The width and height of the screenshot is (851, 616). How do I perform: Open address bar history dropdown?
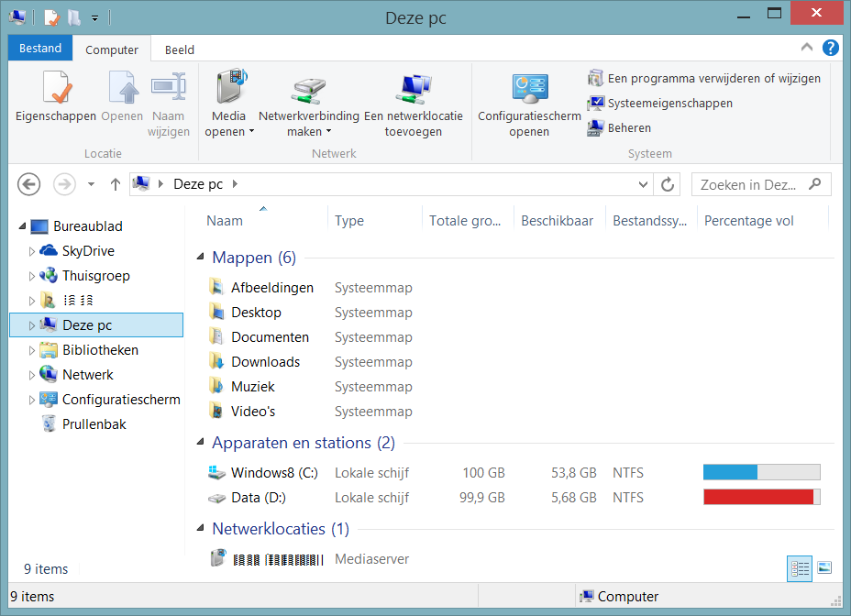644,184
